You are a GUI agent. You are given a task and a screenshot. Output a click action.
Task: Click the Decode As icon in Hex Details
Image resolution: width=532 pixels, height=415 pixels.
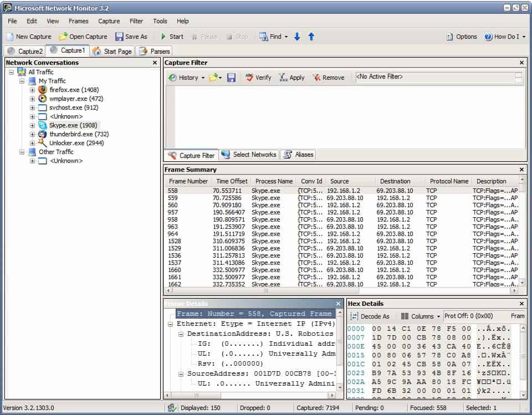point(354,316)
